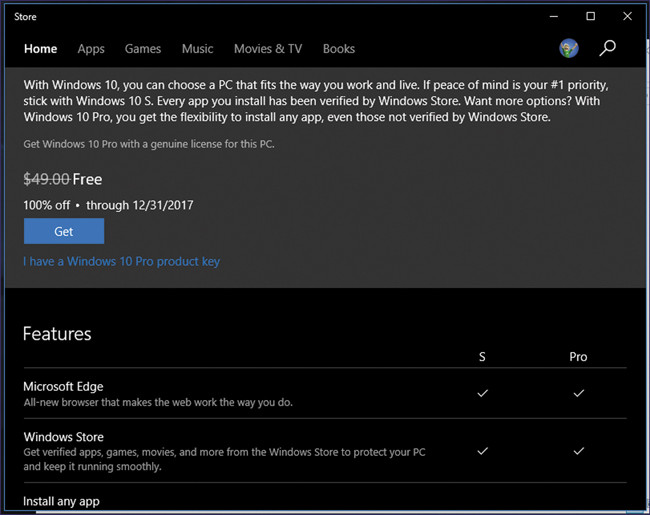Click the Windows 10 S versus Pro description paragraph
The height and width of the screenshot is (515, 650).
pos(316,101)
